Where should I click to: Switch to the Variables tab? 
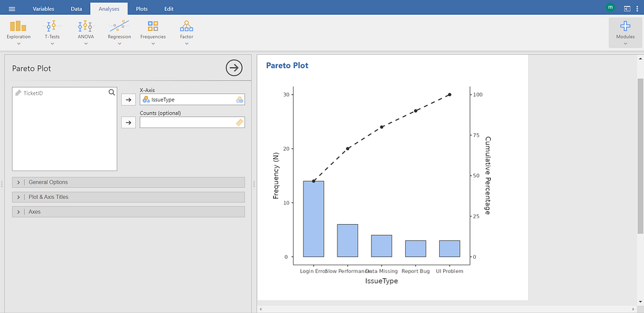(43, 8)
